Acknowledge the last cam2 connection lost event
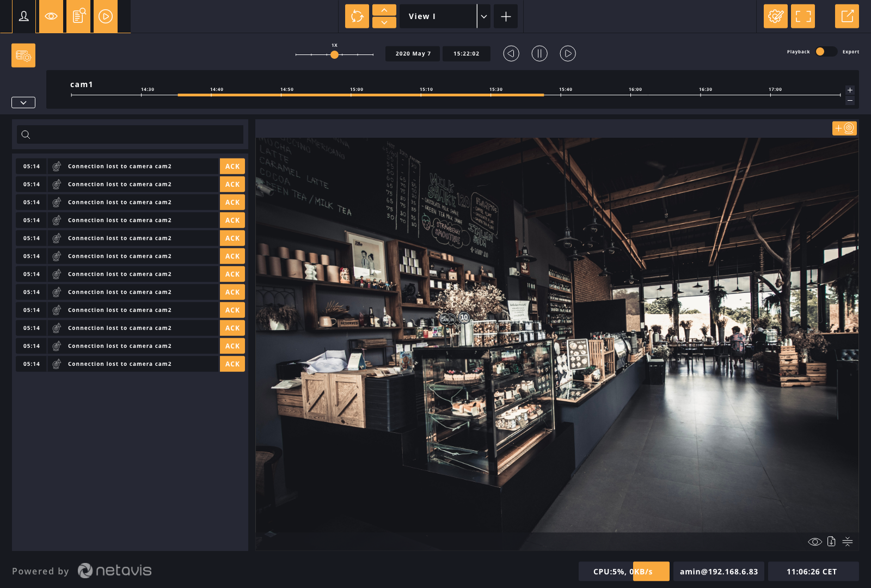 point(232,364)
